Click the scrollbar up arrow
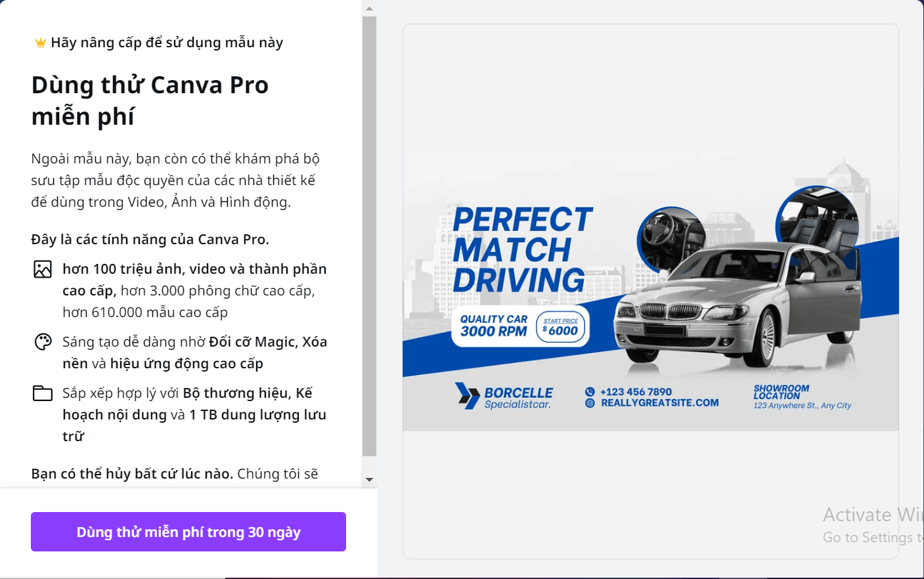Screen dimensions: 924x579 click(369, 9)
